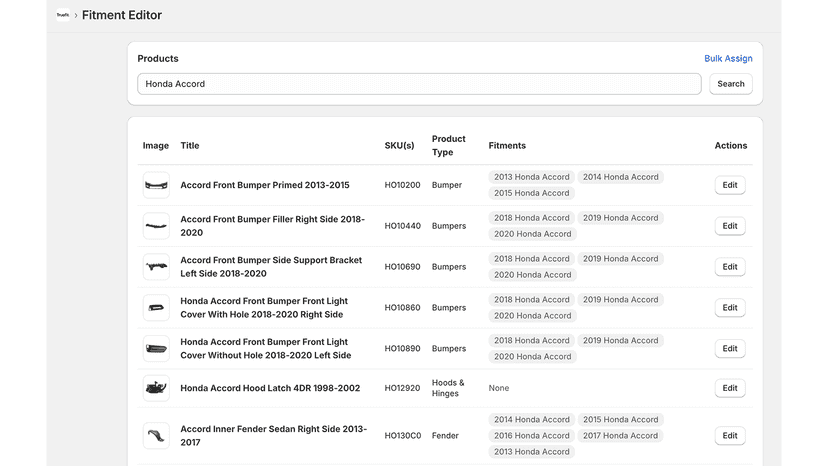The width and height of the screenshot is (828, 466).
Task: Click 2014 Honda Accord tag in HO10200 row
Action: pos(620,177)
